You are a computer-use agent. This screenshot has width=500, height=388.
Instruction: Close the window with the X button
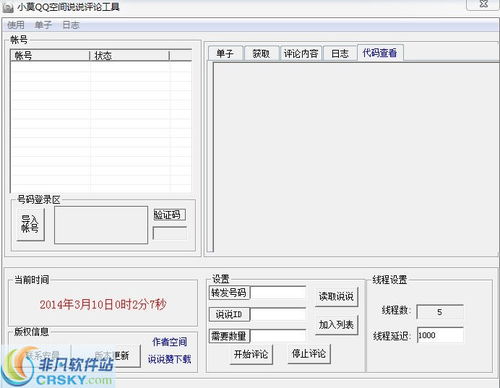pyautogui.click(x=483, y=4)
